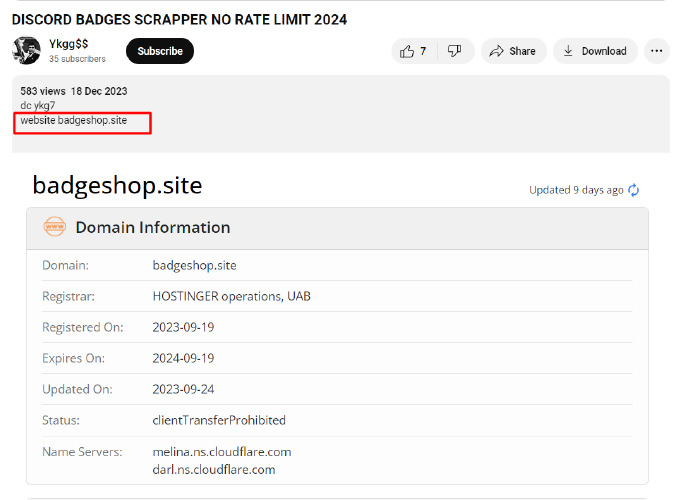The image size is (683, 500).
Task: Click the 'Expires On:' field label
Action: click(x=73, y=358)
